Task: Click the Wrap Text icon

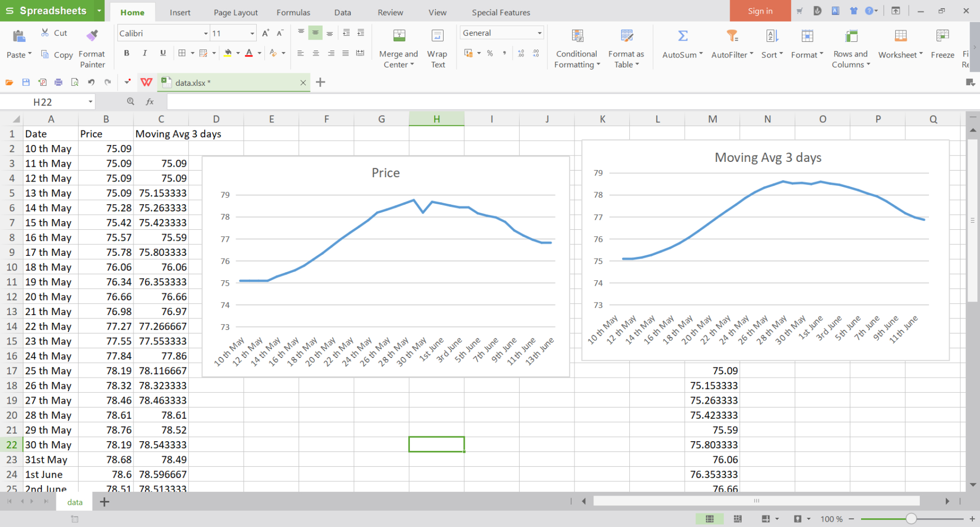Action: (x=437, y=36)
